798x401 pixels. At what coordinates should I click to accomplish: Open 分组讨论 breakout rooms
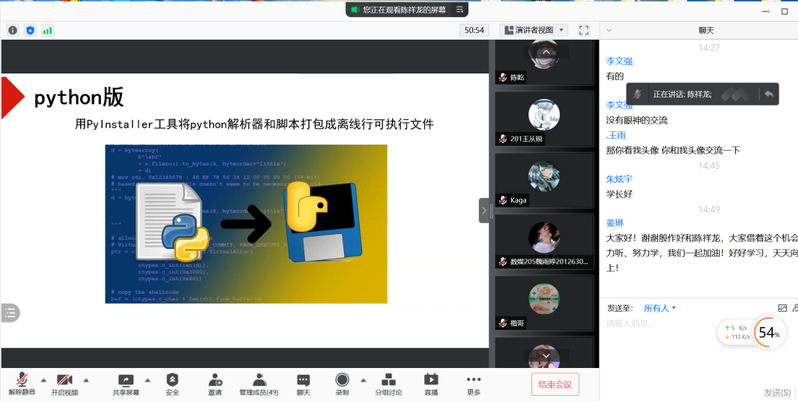[x=388, y=379]
